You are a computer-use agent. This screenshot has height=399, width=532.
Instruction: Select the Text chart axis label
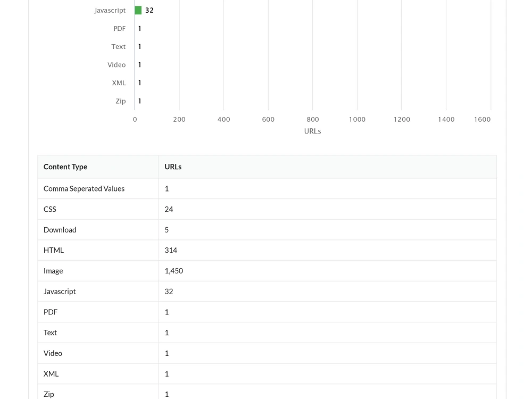pyautogui.click(x=119, y=46)
